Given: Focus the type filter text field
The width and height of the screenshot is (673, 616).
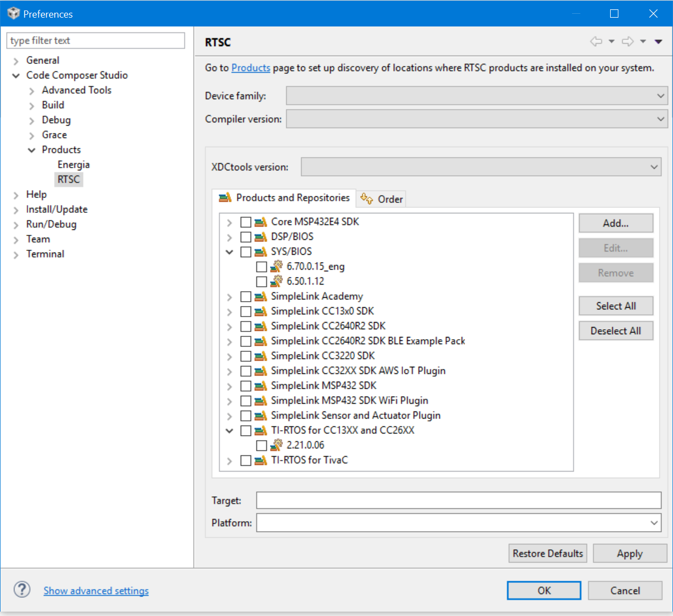Looking at the screenshot, I should 96,40.
